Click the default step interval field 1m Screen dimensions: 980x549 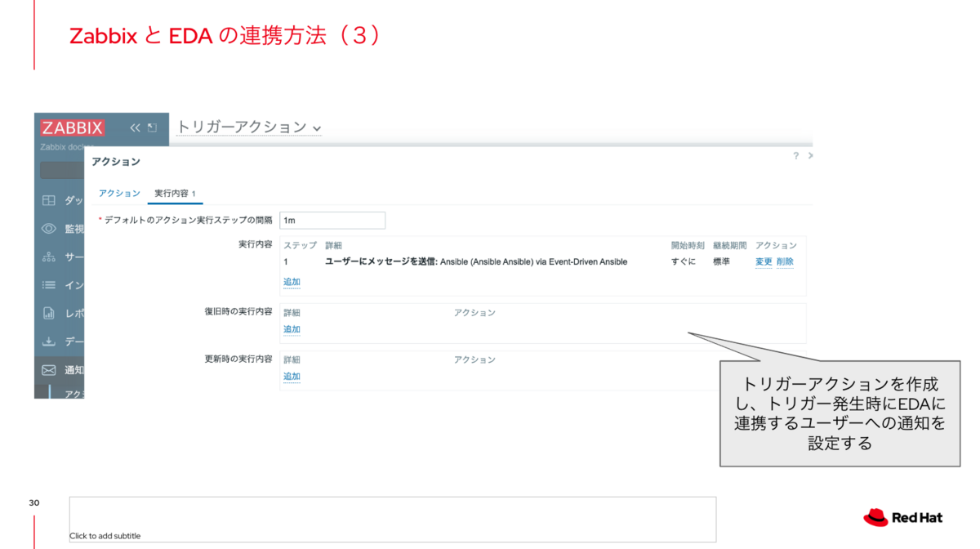pyautogui.click(x=332, y=221)
